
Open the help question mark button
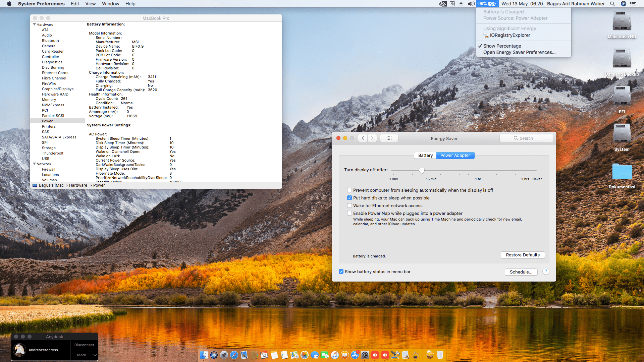point(546,271)
